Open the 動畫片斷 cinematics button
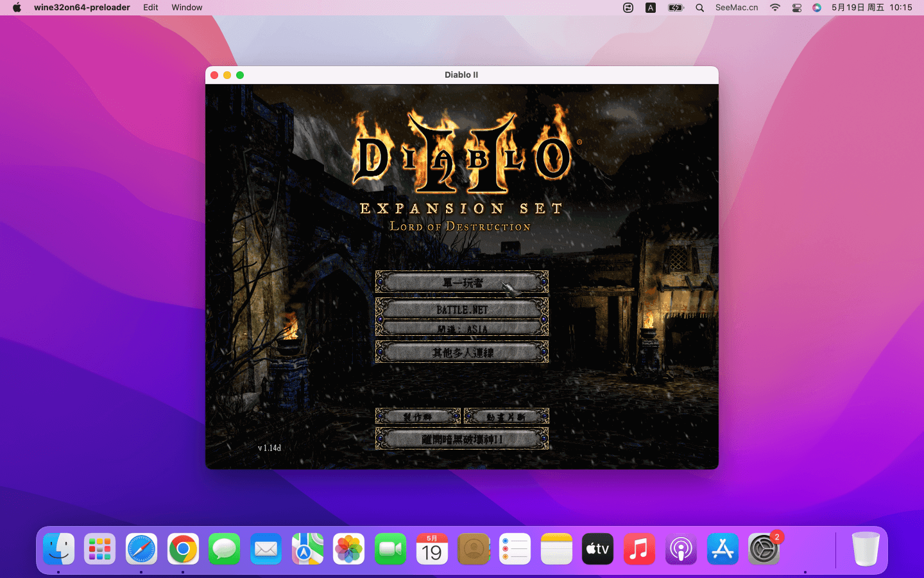Image resolution: width=924 pixels, height=578 pixels. 506,417
